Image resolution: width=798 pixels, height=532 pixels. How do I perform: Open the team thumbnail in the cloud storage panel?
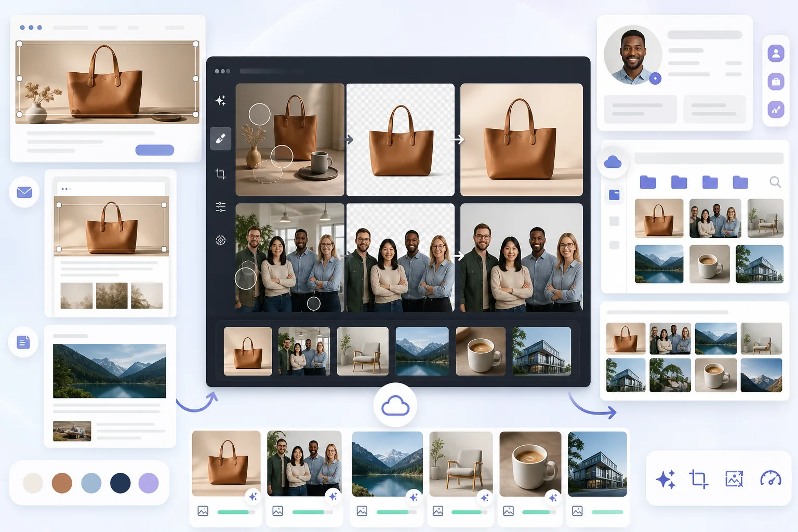[715, 218]
